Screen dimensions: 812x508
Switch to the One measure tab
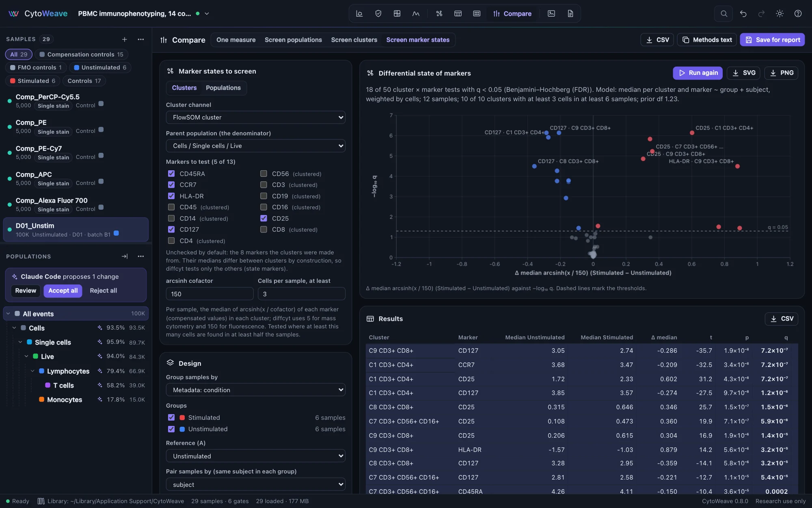pos(236,40)
